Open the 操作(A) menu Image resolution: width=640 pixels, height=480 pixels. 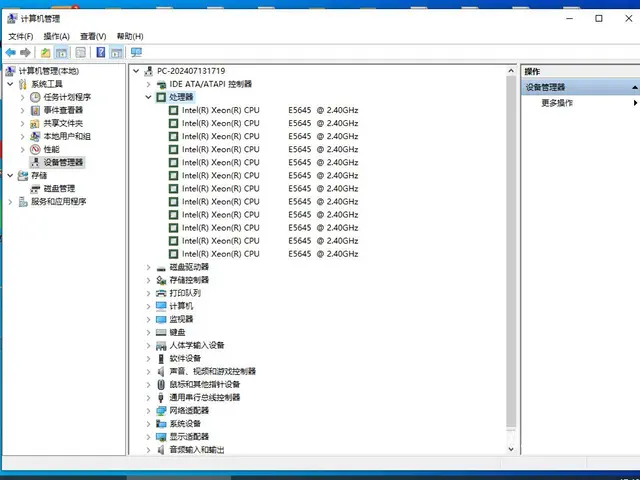(56, 36)
